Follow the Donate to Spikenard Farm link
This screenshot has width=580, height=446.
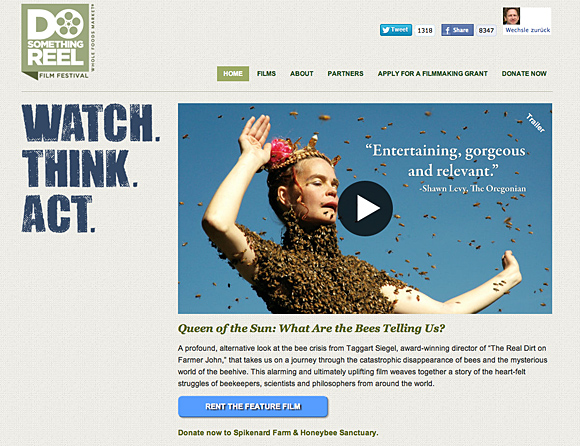click(278, 433)
